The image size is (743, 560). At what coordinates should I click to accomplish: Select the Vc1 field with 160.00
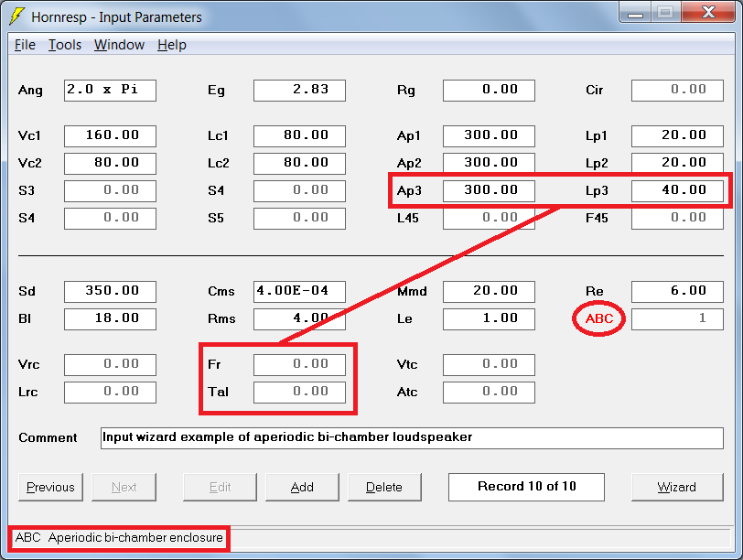point(110,136)
